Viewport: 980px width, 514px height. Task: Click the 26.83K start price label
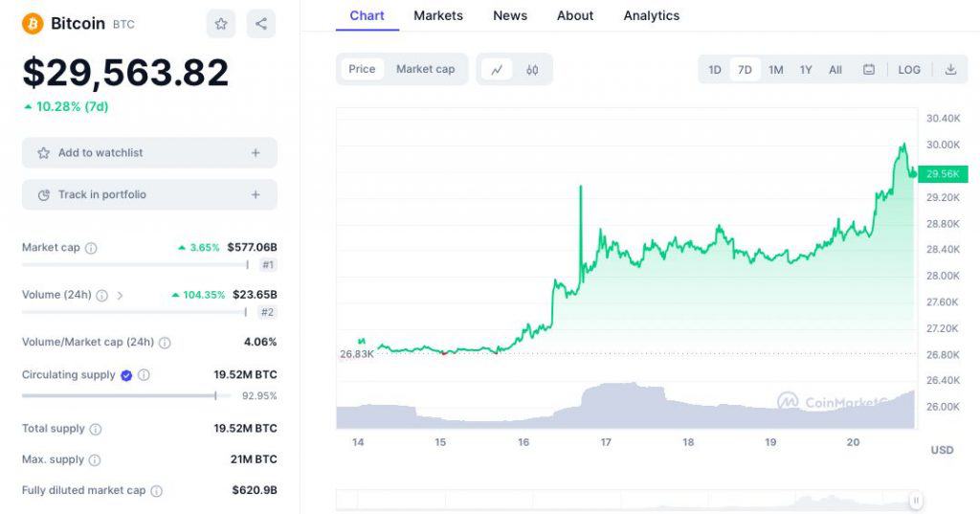(x=357, y=354)
